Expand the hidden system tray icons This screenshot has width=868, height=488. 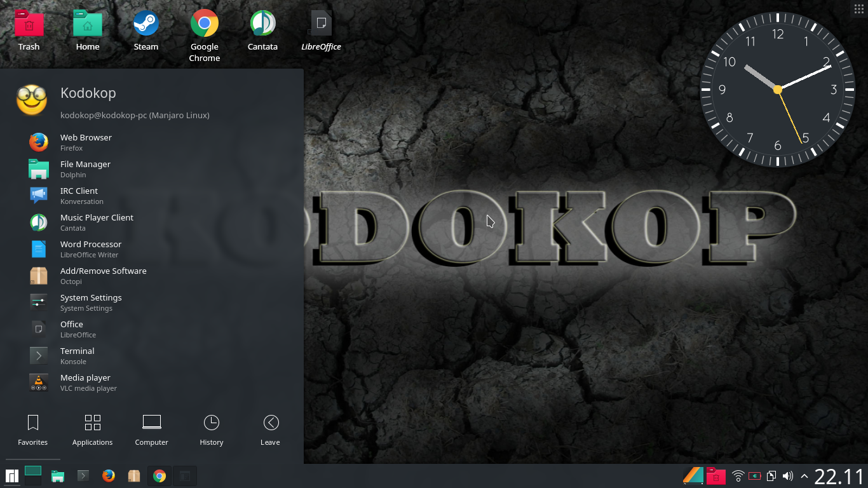804,475
